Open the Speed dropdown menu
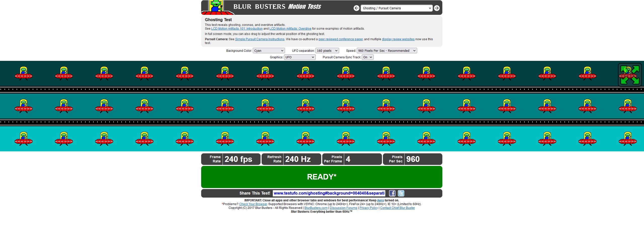This screenshot has width=644, height=228. [387, 51]
